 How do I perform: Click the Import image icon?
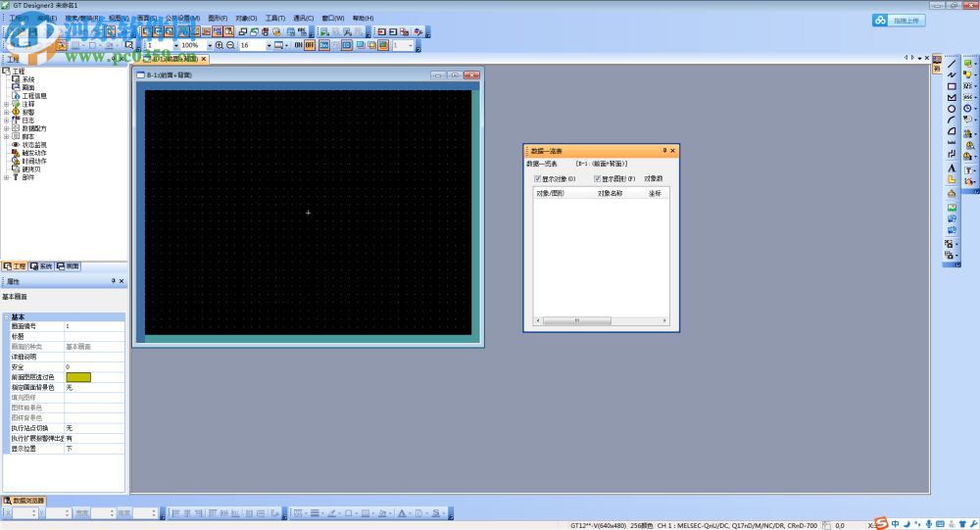pos(952,208)
